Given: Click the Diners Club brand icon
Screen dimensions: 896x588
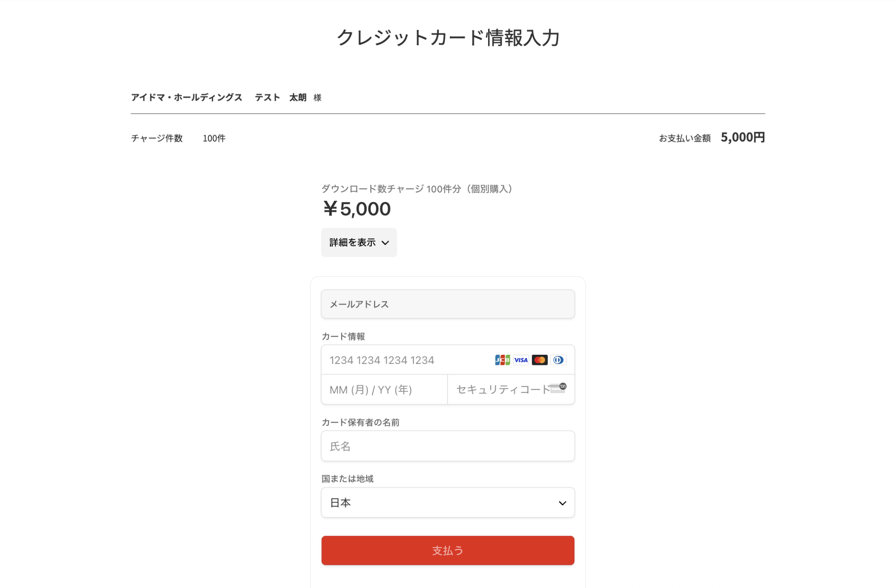Looking at the screenshot, I should click(x=558, y=360).
